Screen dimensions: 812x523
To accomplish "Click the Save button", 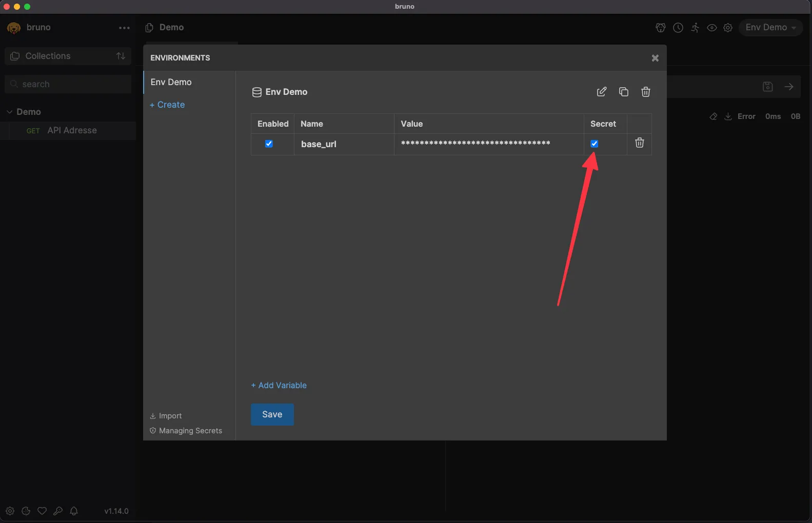I will tap(272, 414).
